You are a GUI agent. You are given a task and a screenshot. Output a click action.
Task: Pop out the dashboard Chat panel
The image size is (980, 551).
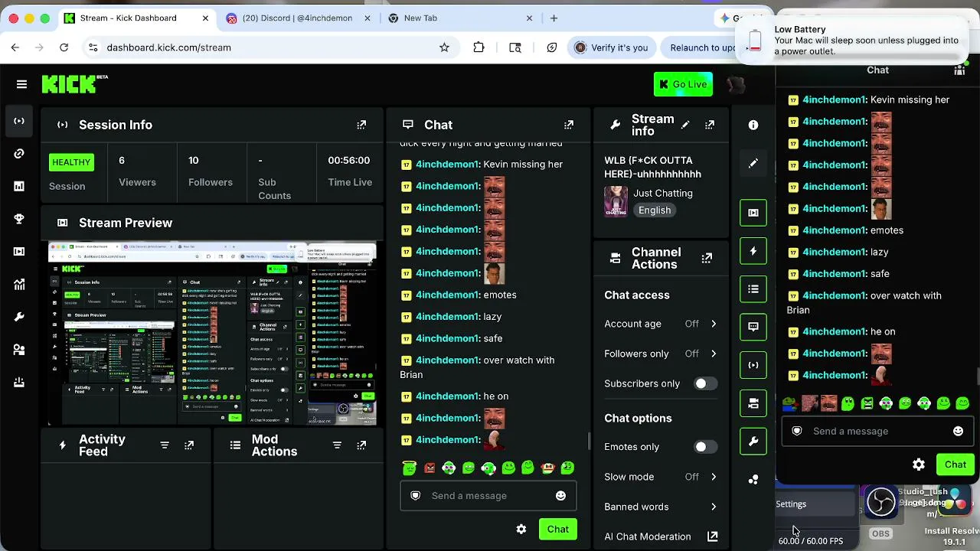569,125
